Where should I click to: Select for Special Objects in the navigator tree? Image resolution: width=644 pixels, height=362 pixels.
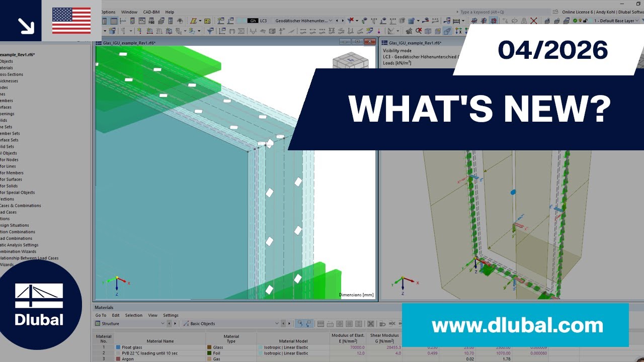[17, 193]
